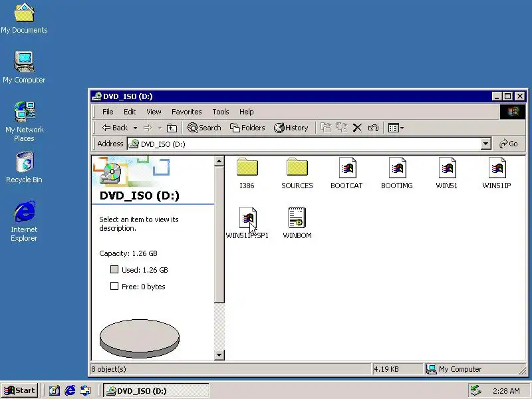Viewport: 532px width, 399px height.
Task: Minimize the DVD_ISO (D:) window
Action: [x=497, y=96]
